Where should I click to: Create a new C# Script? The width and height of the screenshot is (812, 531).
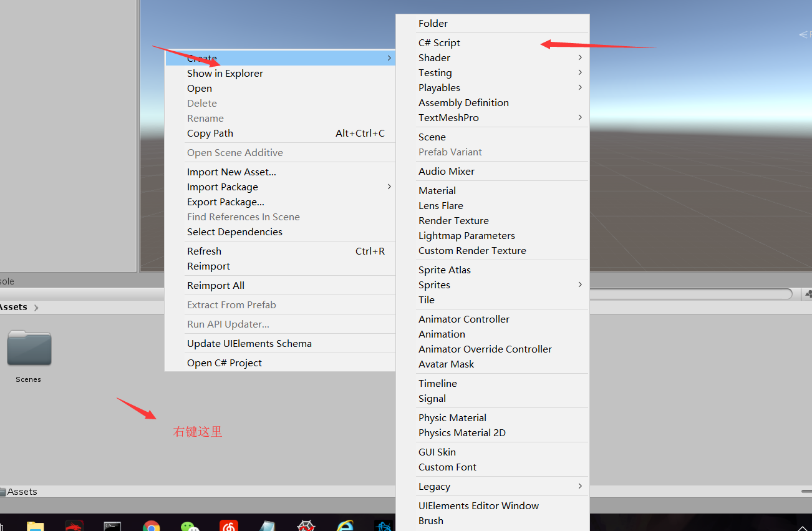pos(439,42)
